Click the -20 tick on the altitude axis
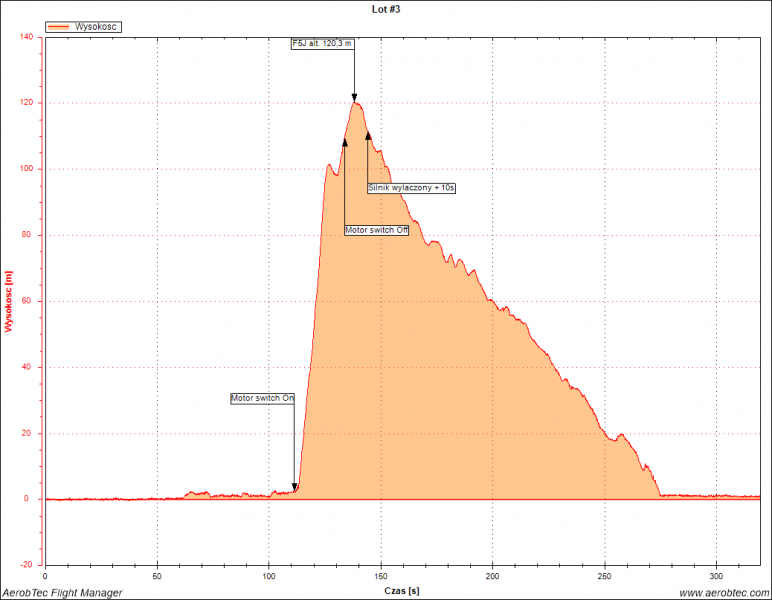Screen dimensions: 772x600 click(x=27, y=565)
